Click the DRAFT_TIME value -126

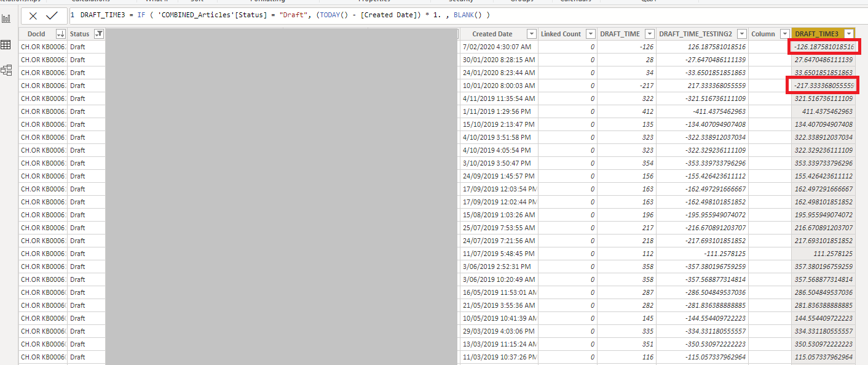pyautogui.click(x=626, y=47)
